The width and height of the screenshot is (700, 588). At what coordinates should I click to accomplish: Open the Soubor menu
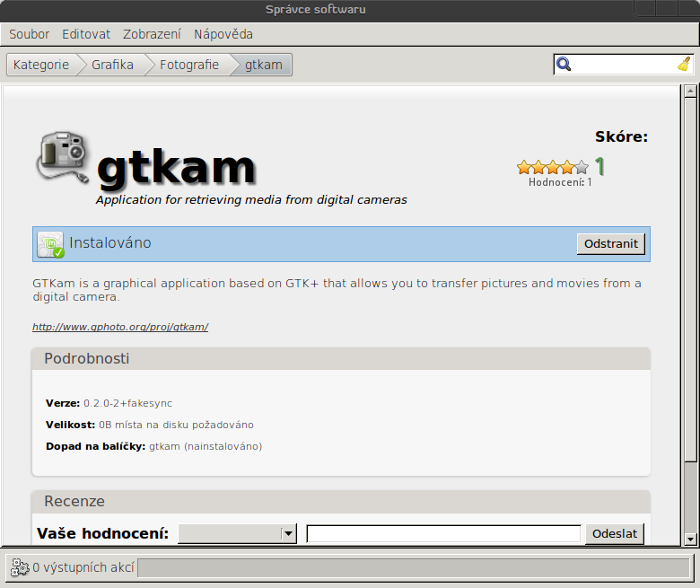[29, 34]
